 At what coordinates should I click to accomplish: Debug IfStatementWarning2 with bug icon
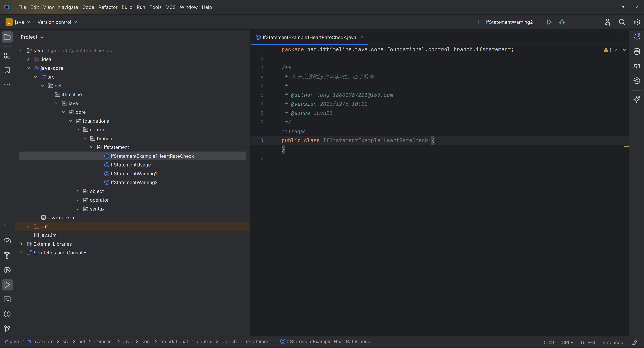point(562,22)
